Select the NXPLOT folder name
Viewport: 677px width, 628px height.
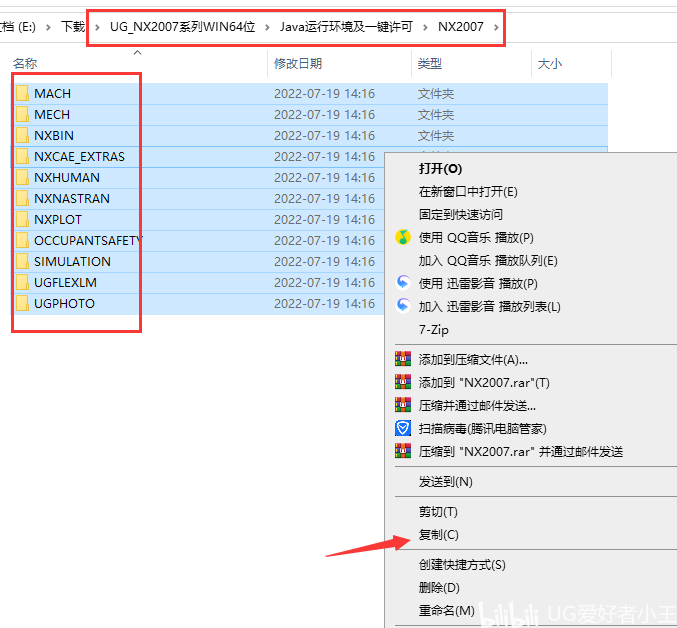point(58,220)
